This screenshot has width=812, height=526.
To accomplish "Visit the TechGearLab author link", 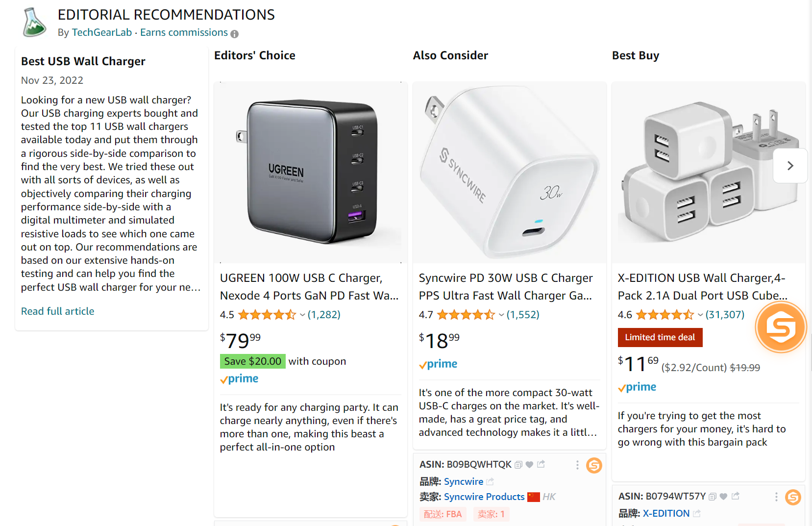I will pos(102,32).
